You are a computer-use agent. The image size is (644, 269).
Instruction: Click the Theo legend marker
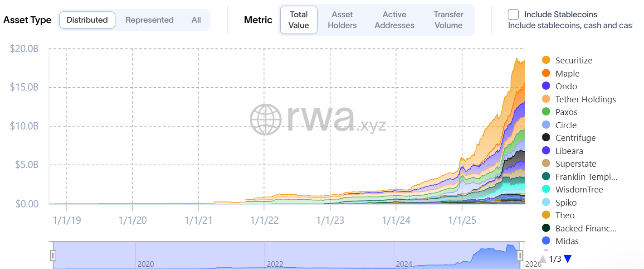click(x=546, y=215)
